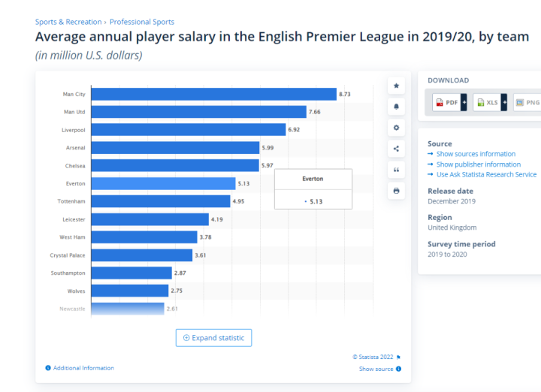Click the star favorite icon
This screenshot has width=541, height=392.
coord(396,86)
